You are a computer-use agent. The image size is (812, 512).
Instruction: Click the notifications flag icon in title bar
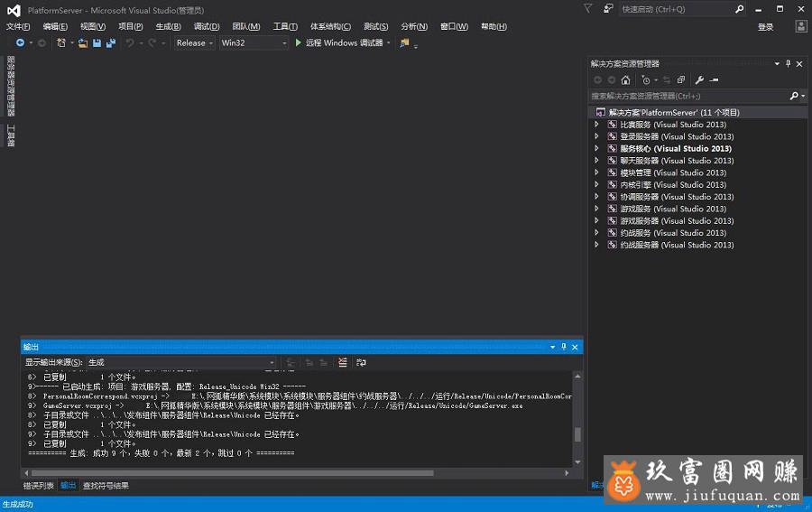pos(587,9)
